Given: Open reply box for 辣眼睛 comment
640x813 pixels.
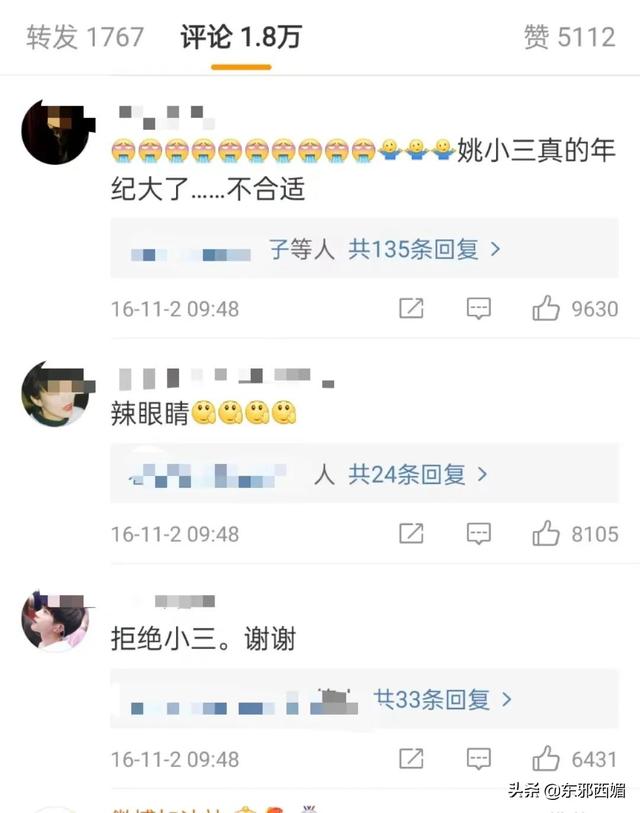Looking at the screenshot, I should (478, 533).
